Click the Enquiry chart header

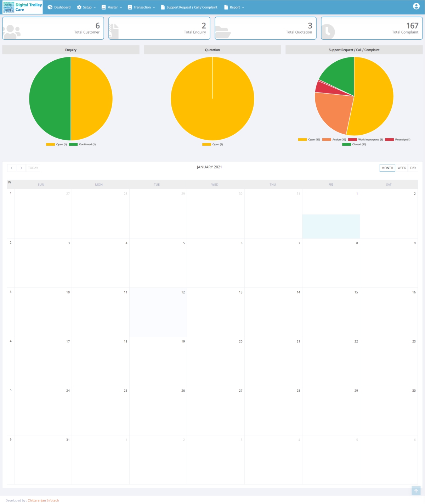71,50
